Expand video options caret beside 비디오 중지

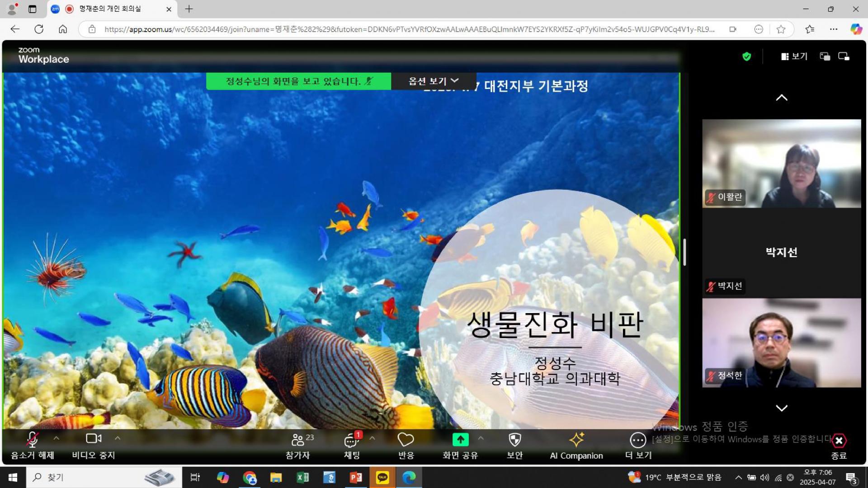tap(118, 438)
